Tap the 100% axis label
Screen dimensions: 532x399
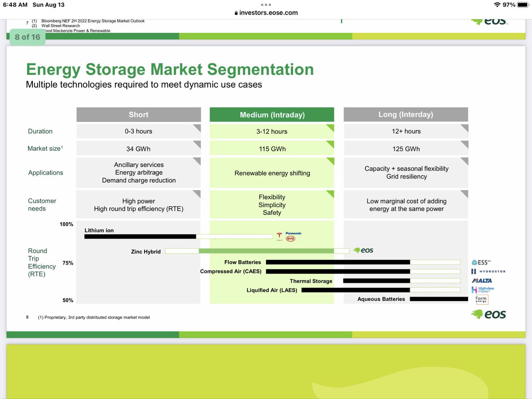click(66, 224)
